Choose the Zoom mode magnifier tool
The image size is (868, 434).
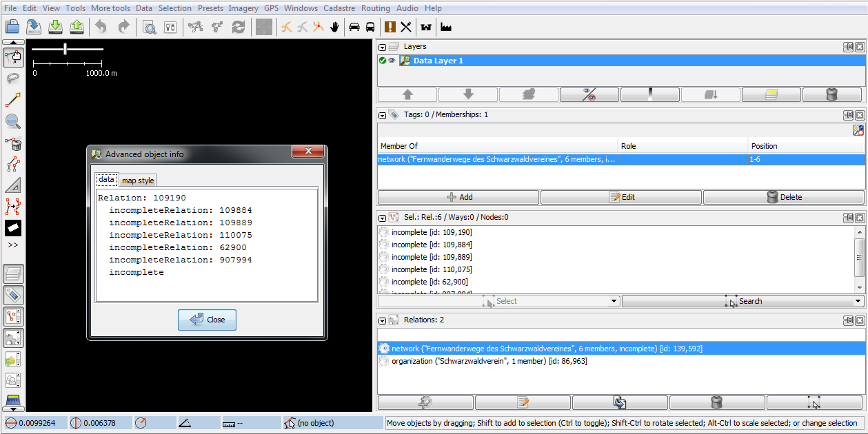[13, 122]
